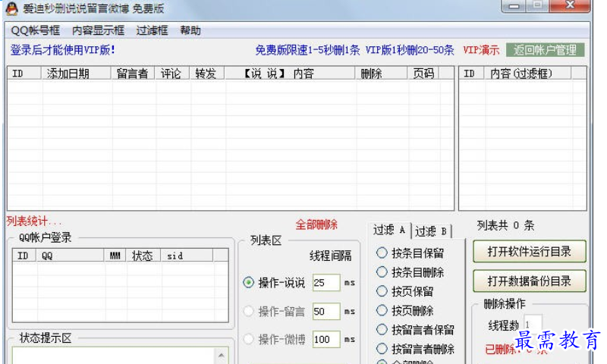Click the 列表共 0 条 count text

tap(505, 225)
